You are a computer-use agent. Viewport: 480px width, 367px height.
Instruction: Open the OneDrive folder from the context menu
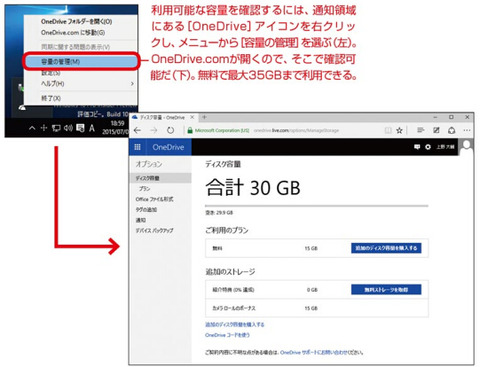coord(76,22)
